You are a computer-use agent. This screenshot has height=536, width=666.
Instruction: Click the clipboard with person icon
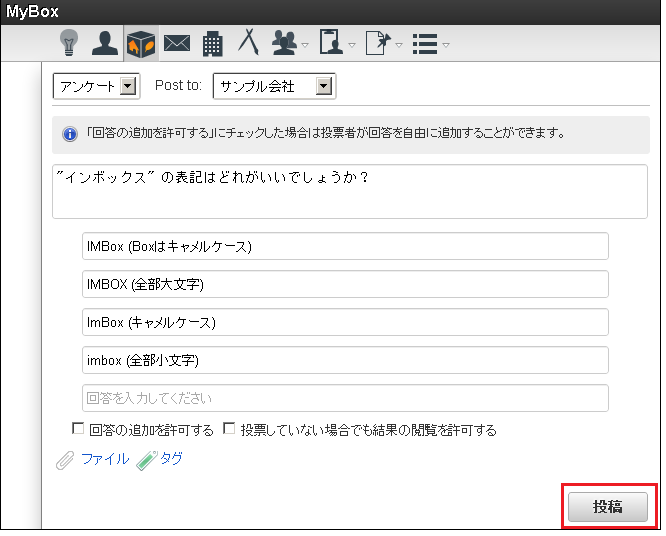(x=331, y=42)
